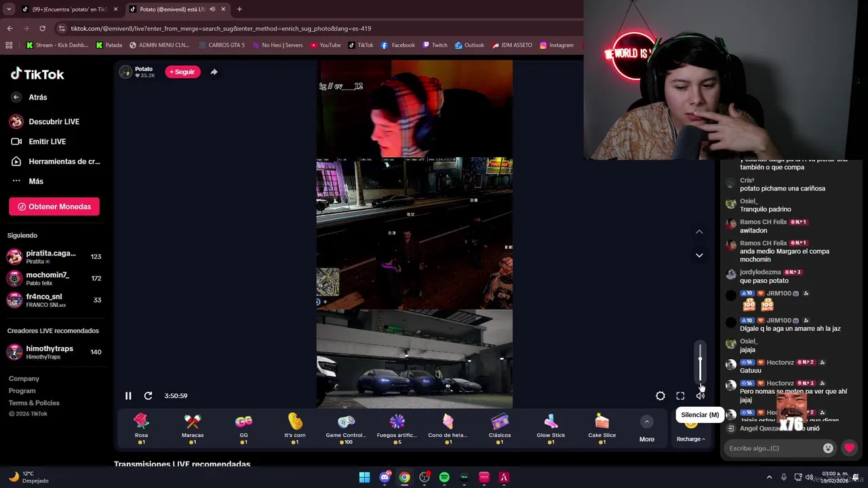Mute the stream with the speaker icon
Image resolution: width=868 pixels, height=488 pixels.
pyautogui.click(x=701, y=396)
